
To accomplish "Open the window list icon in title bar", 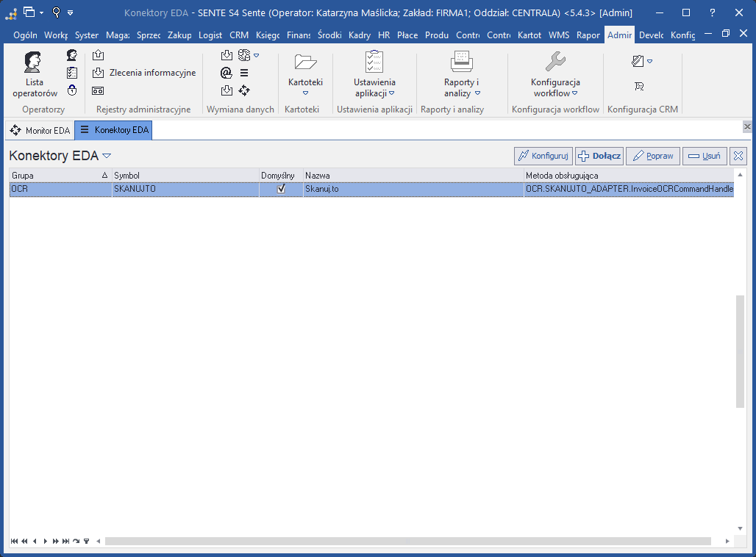I will click(x=29, y=12).
